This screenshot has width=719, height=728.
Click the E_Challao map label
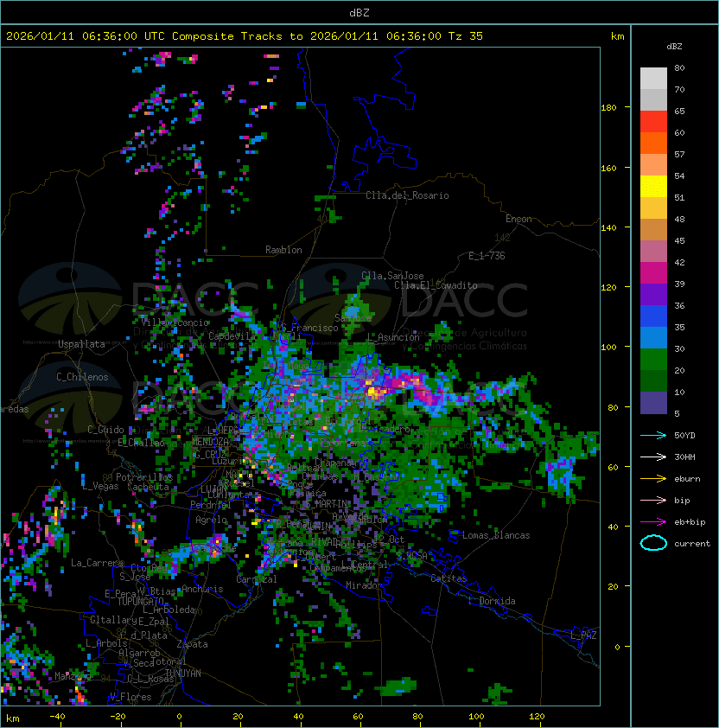[x=141, y=443]
